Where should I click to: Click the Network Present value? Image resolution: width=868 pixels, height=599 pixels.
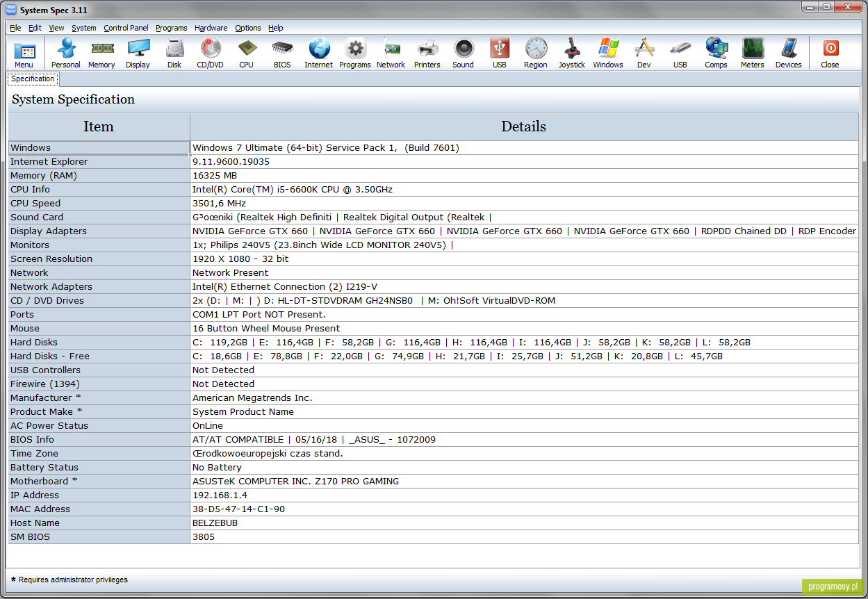click(x=230, y=272)
